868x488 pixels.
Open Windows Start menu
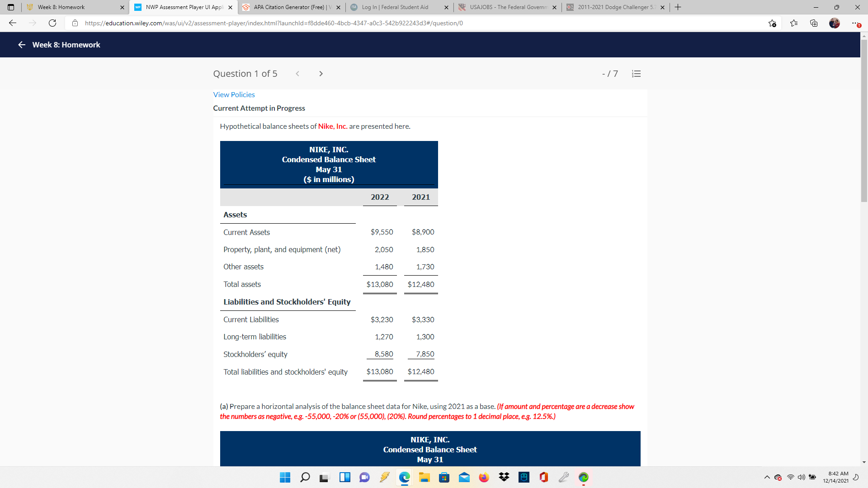tap(285, 477)
